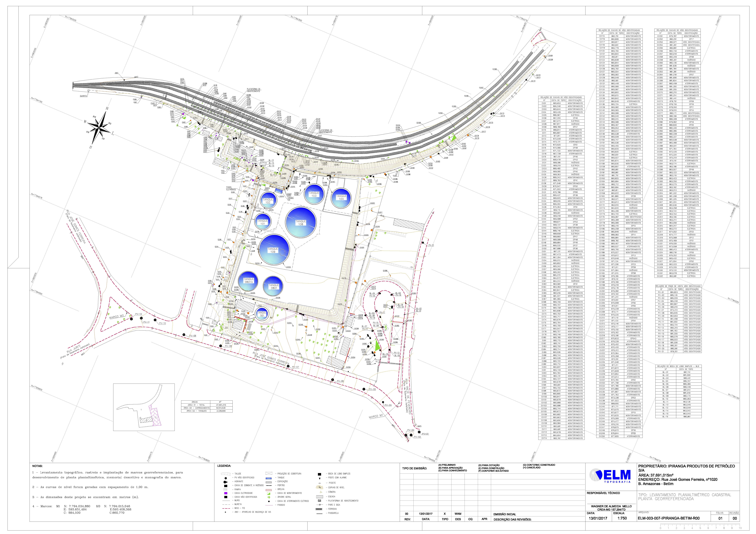Pick the purple Caixa eletricidade swatch

(x=226, y=493)
